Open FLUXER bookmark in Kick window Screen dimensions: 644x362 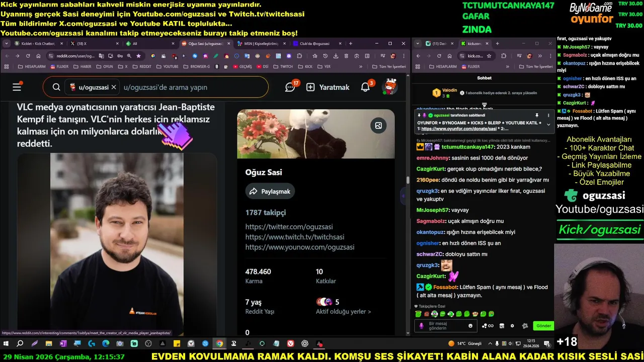[470, 66]
